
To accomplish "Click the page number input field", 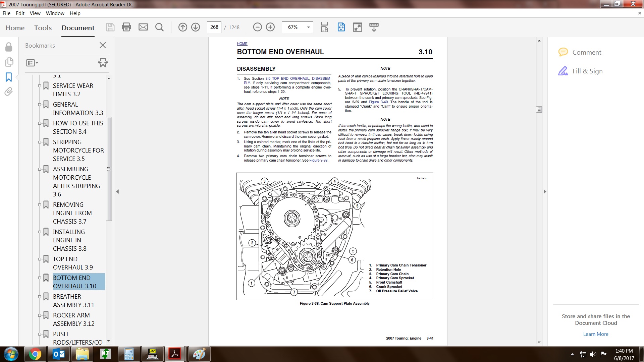I will (x=214, y=27).
